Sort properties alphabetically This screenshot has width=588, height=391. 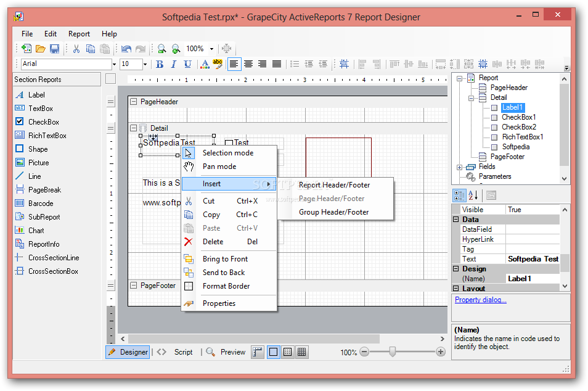473,195
